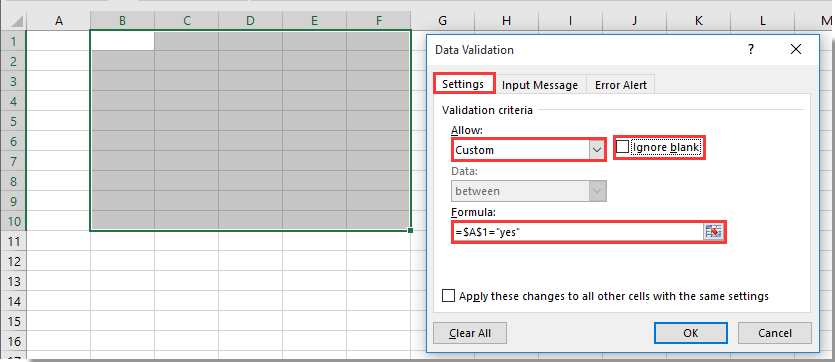The height and width of the screenshot is (362, 835).
Task: Select column H header
Action: (506, 21)
